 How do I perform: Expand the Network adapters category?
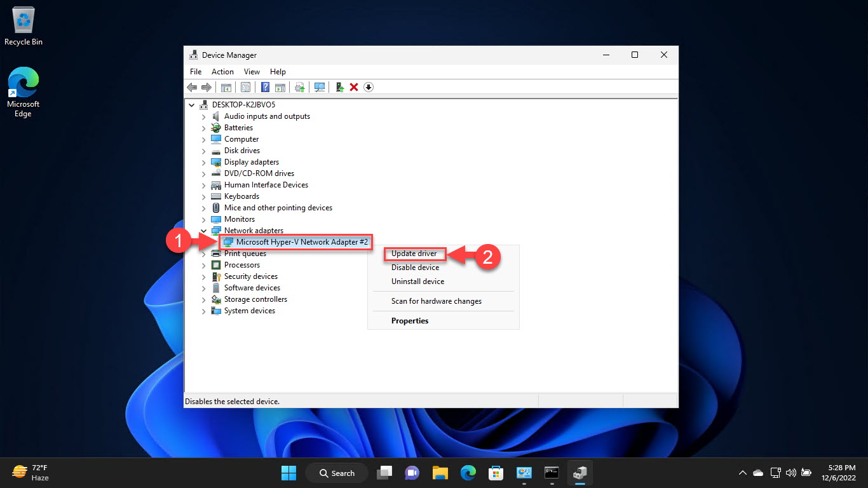coord(203,230)
